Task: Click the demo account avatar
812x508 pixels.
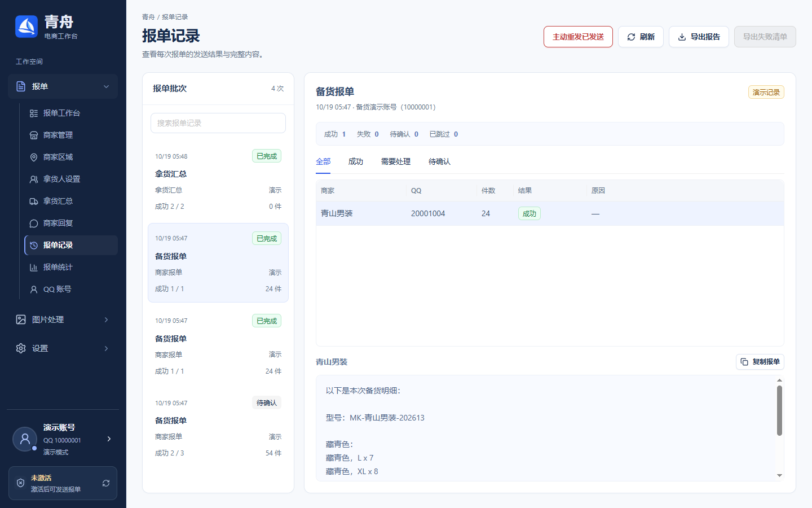Action: click(x=25, y=439)
